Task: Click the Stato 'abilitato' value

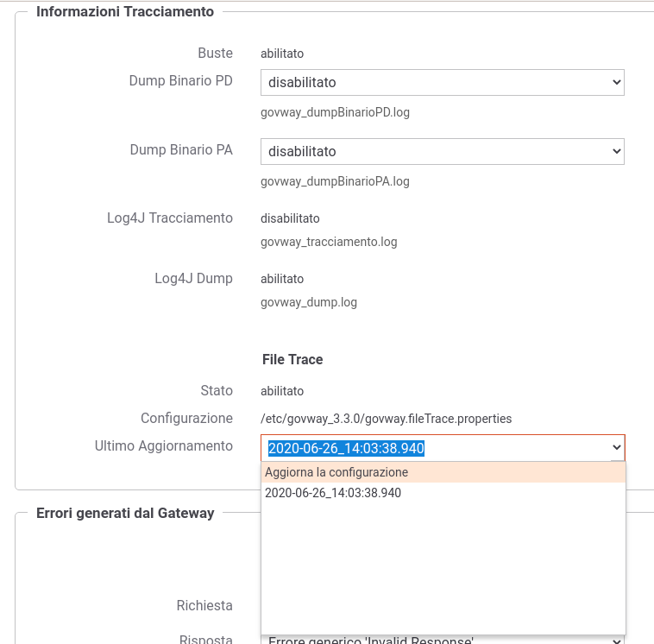Action: [282, 391]
